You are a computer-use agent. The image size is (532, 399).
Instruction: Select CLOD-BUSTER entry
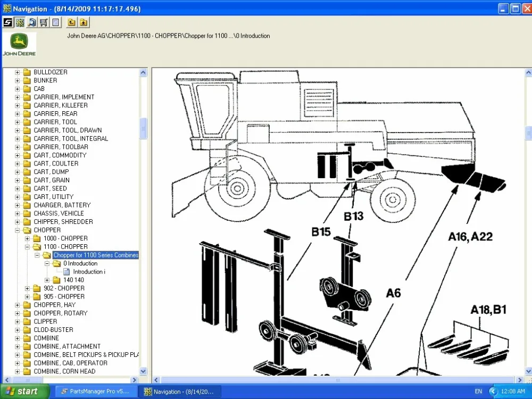click(53, 330)
